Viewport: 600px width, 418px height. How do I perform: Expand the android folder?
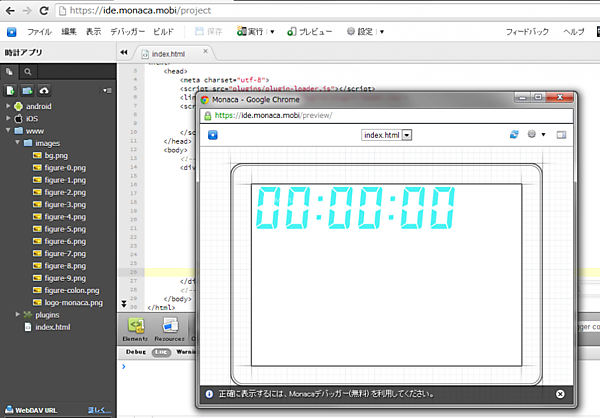pyautogui.click(x=8, y=105)
